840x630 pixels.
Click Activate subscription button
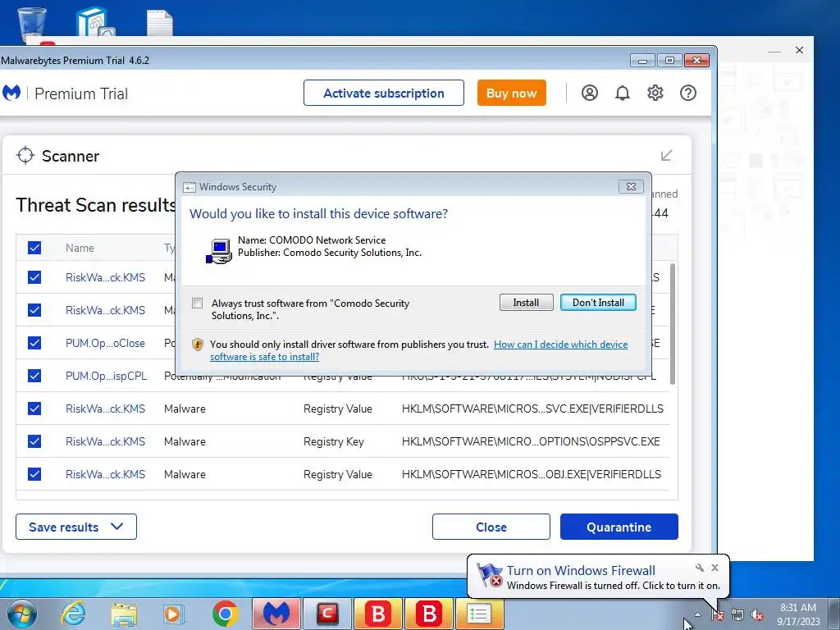point(384,94)
